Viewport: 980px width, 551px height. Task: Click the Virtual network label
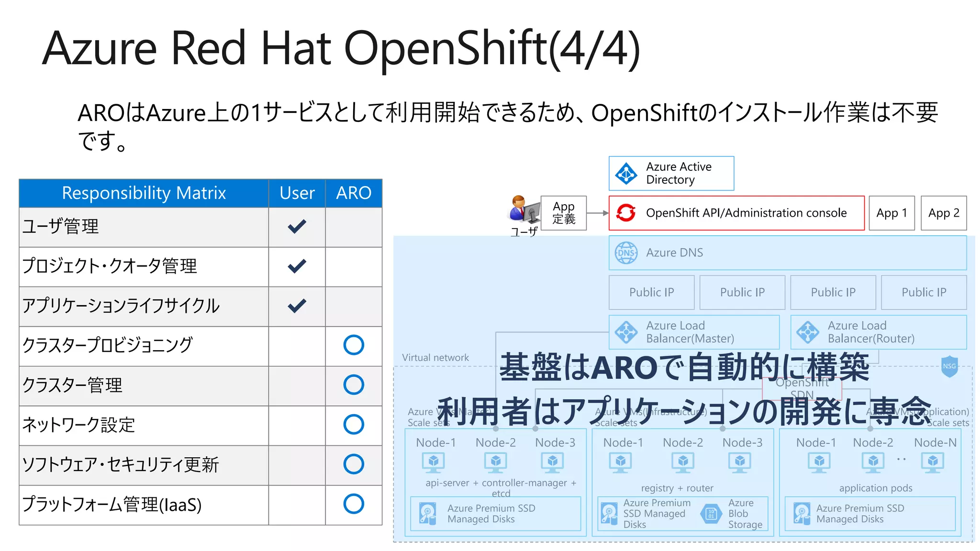(x=435, y=357)
